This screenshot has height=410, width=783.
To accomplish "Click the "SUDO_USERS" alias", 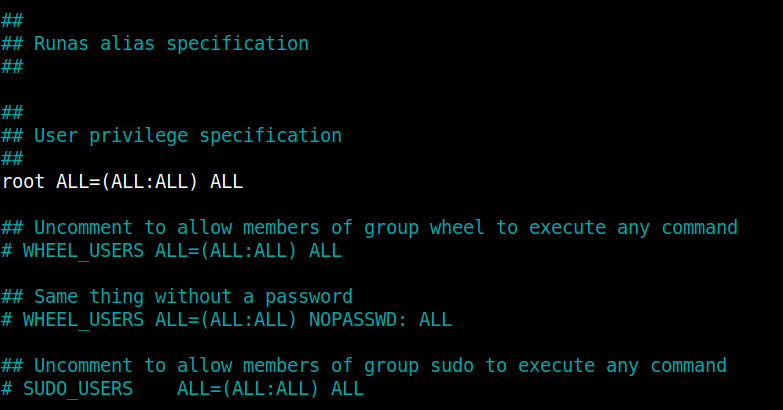I will 79,387.
